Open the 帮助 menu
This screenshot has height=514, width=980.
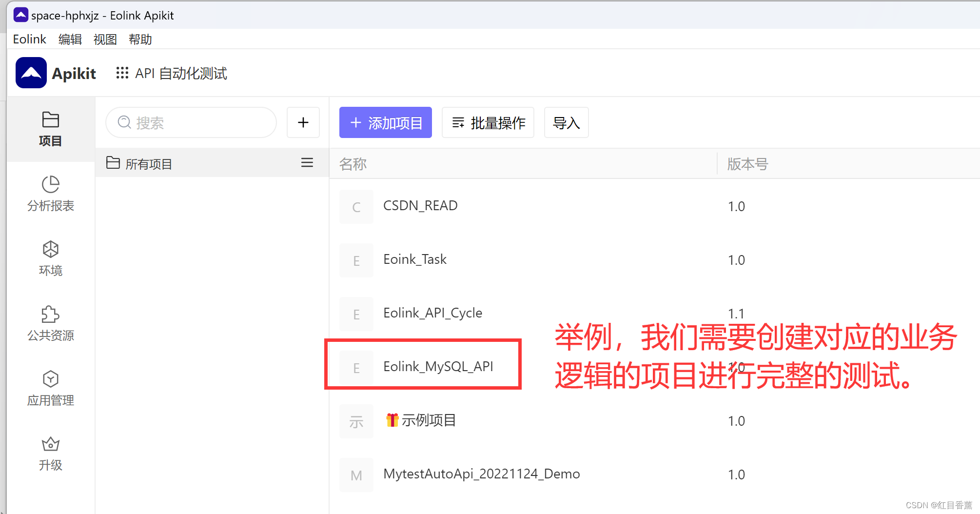[140, 39]
